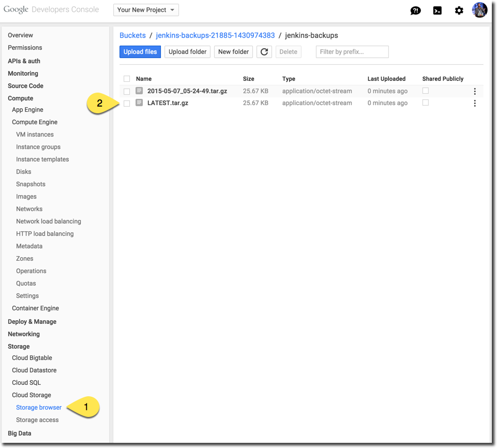
Task: Expand the APIs & auth section
Action: coord(24,61)
